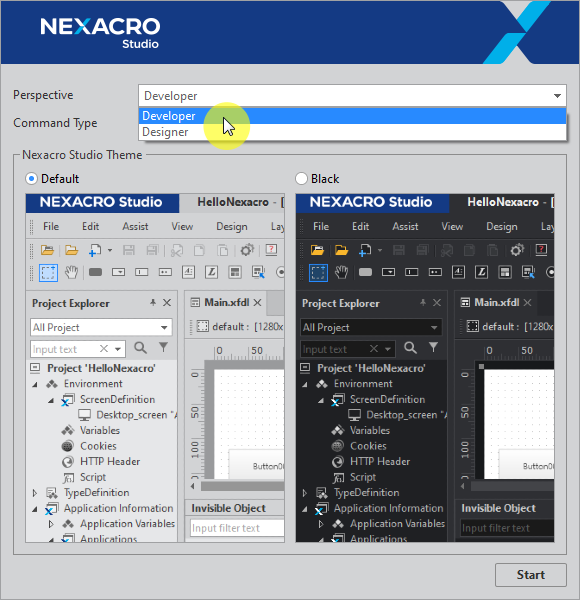
Task: Select the Hand tool in Default preview
Action: (x=72, y=272)
